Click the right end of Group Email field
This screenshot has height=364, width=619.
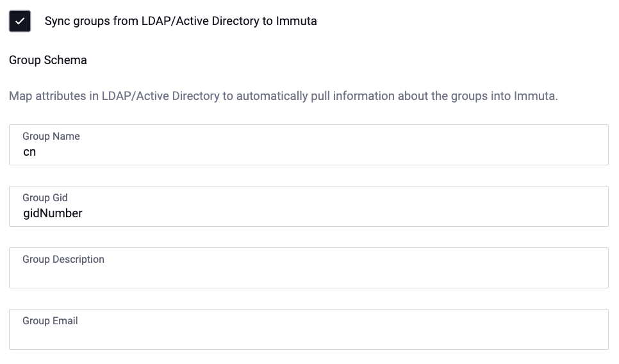click(590, 330)
